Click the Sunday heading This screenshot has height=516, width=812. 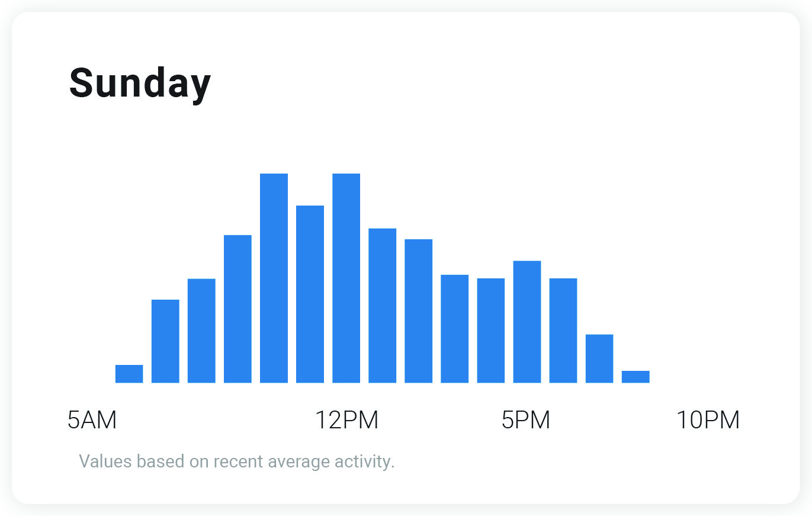[x=140, y=83]
